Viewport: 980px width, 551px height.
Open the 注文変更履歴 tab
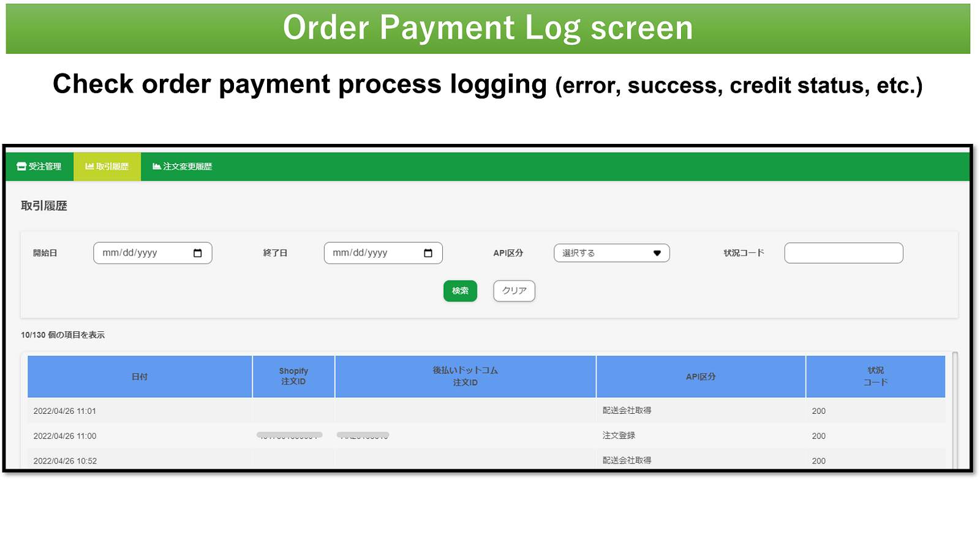point(183,167)
